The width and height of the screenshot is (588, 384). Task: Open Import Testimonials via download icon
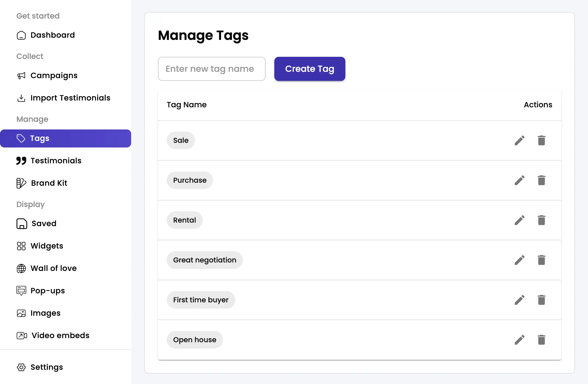21,98
